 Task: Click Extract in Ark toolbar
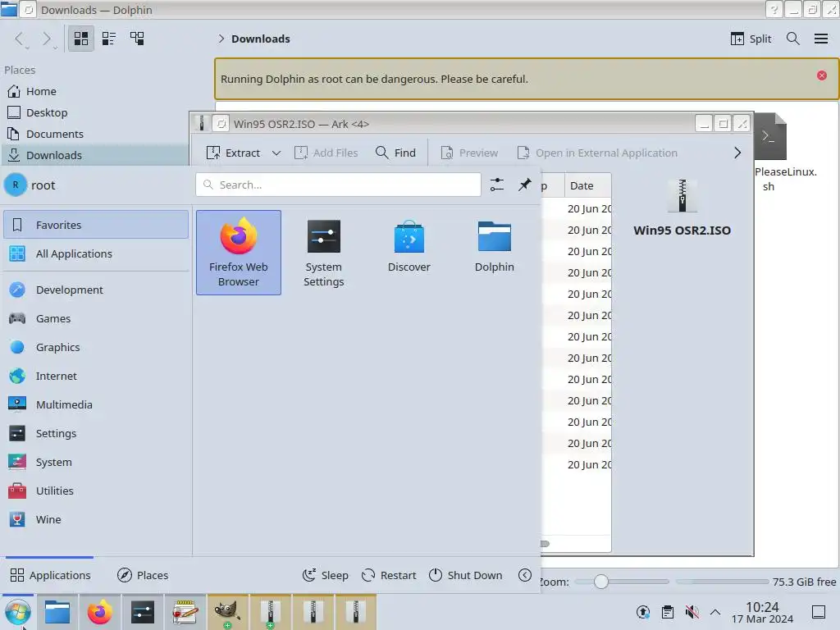pyautogui.click(x=234, y=153)
